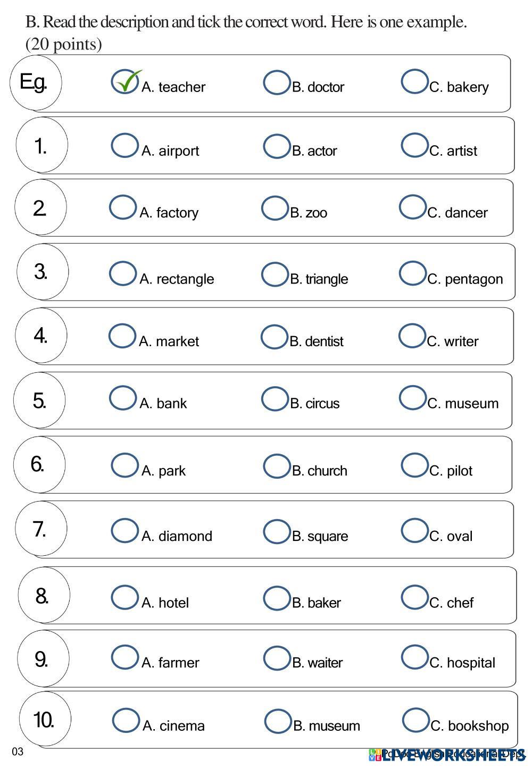This screenshot has height=768, width=532.
Task: Select the circle for B. dentist
Action: click(274, 337)
